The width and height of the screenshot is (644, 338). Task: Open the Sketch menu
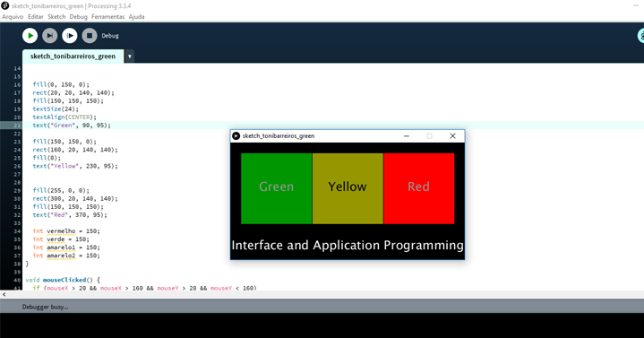56,17
